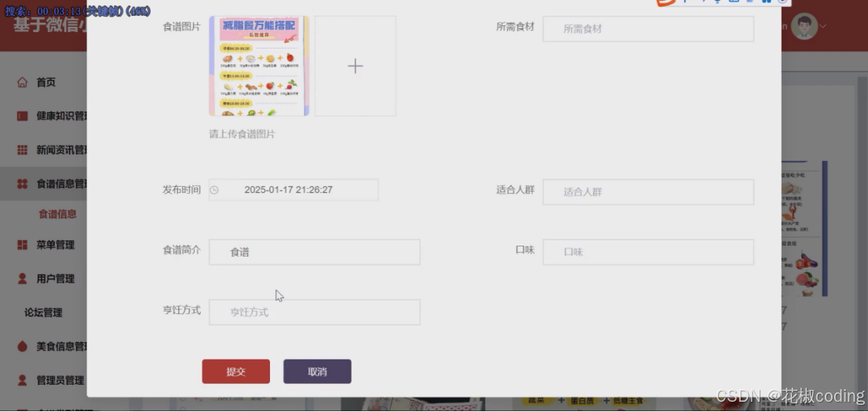This screenshot has height=412, width=868.
Task: Open 用户管理 sidebar menu
Action: (x=56, y=279)
